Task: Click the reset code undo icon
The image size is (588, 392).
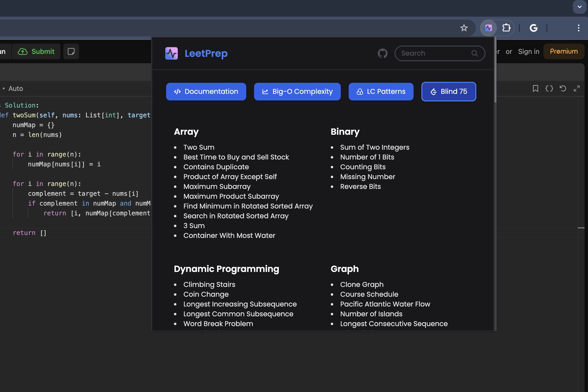Action: (x=563, y=88)
